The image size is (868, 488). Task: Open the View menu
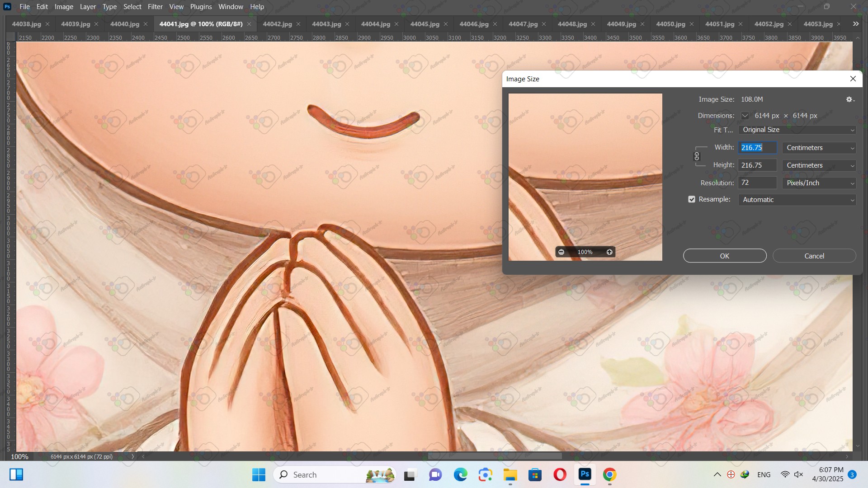(x=176, y=7)
